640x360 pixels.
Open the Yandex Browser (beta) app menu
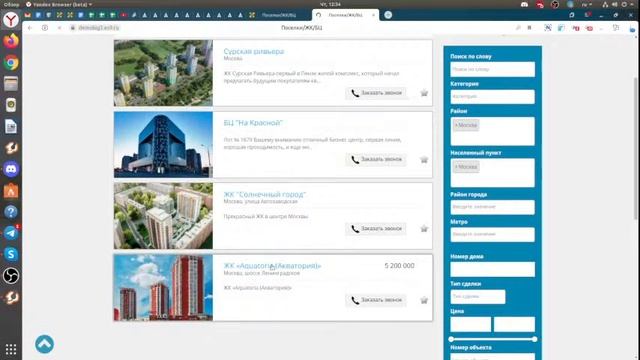[x=59, y=4]
